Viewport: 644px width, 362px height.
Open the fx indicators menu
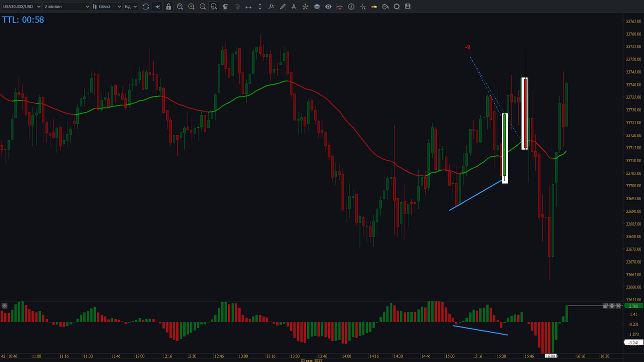coord(271,6)
